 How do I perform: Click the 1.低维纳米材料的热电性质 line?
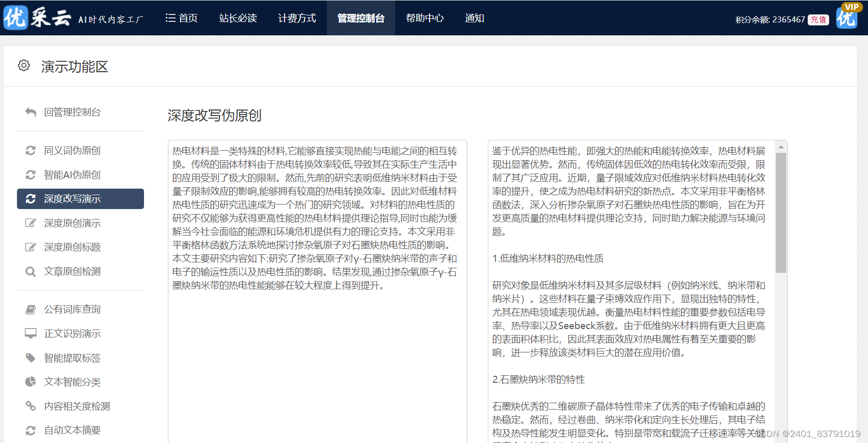coord(548,258)
